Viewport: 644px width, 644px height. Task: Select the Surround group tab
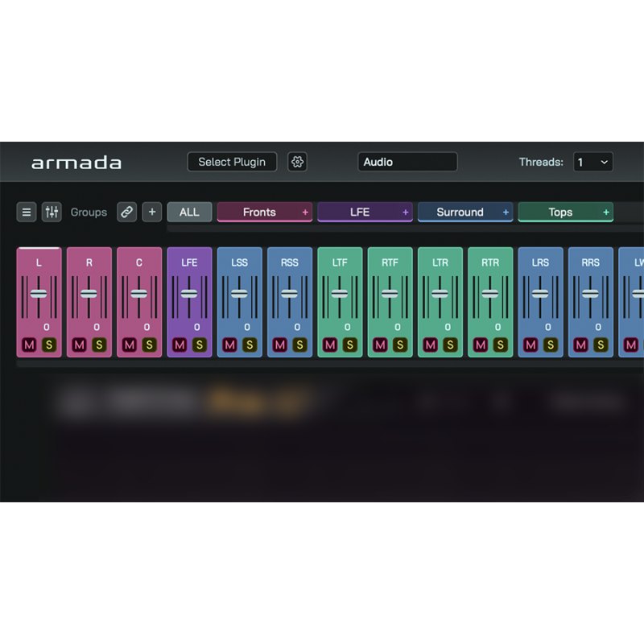[465, 212]
